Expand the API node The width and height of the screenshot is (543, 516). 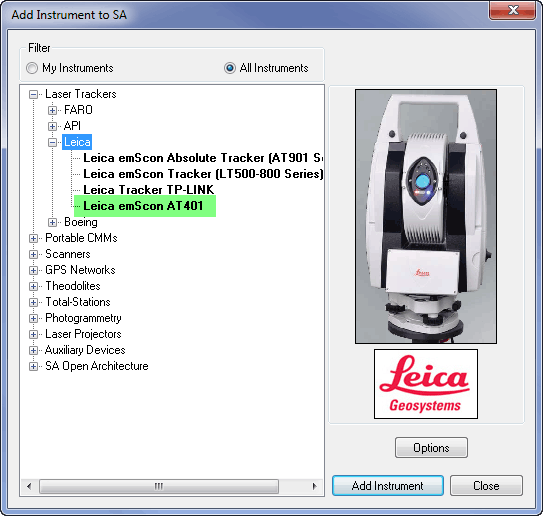pyautogui.click(x=52, y=126)
